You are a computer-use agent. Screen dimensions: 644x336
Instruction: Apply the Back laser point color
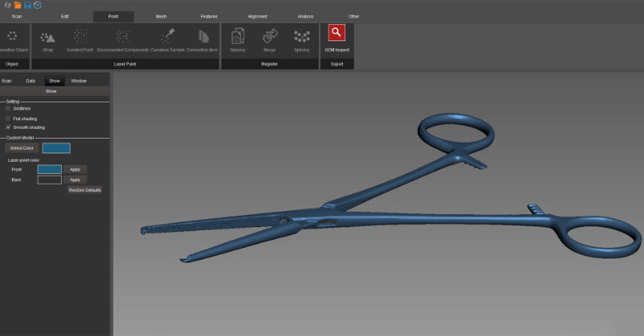coord(75,180)
